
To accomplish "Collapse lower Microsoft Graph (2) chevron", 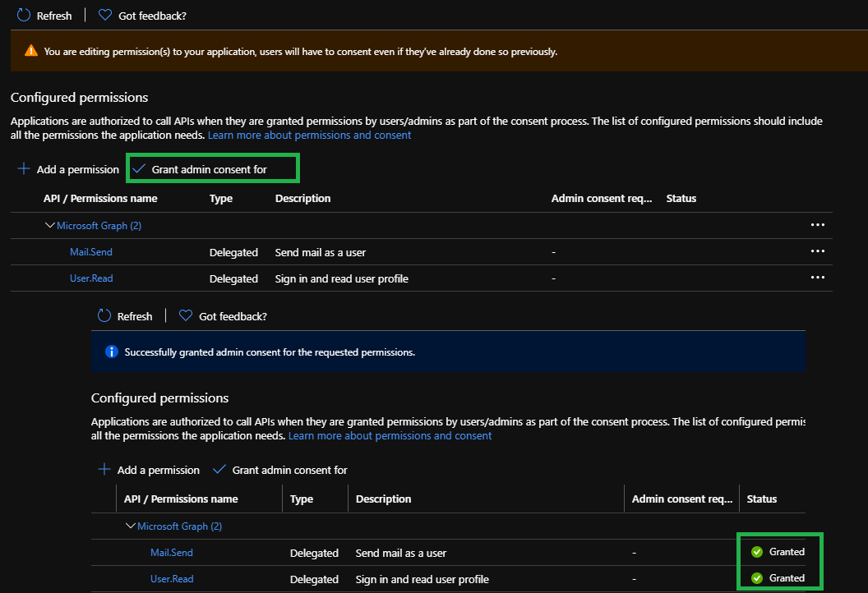I will point(131,526).
